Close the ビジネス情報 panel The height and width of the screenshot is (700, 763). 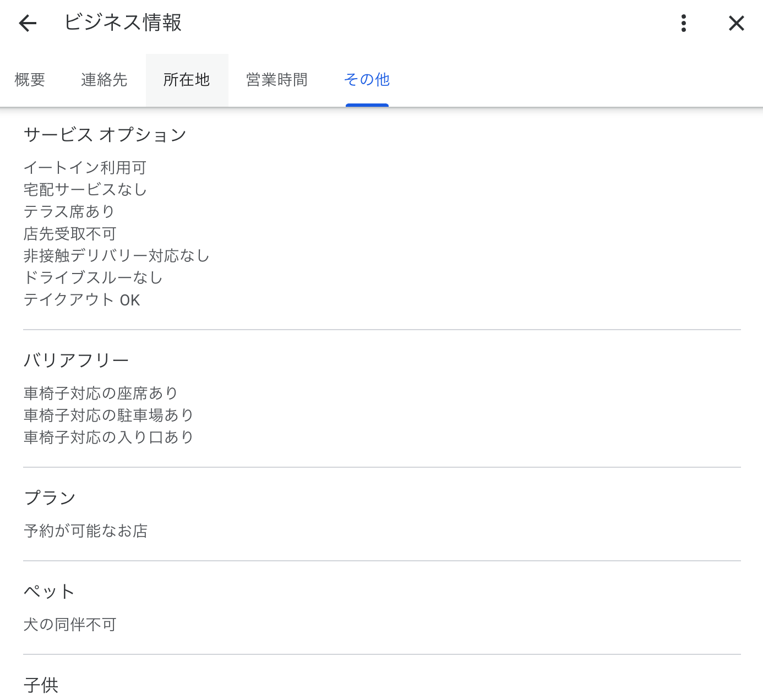736,23
